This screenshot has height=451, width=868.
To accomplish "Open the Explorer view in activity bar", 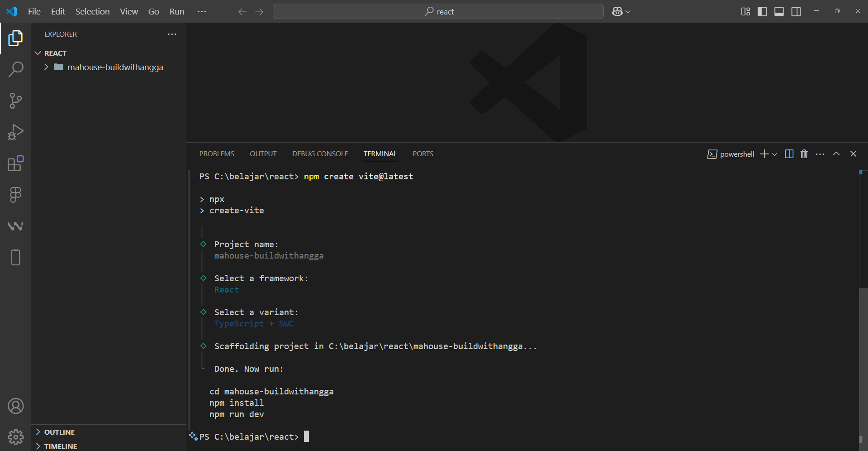I will tap(15, 38).
